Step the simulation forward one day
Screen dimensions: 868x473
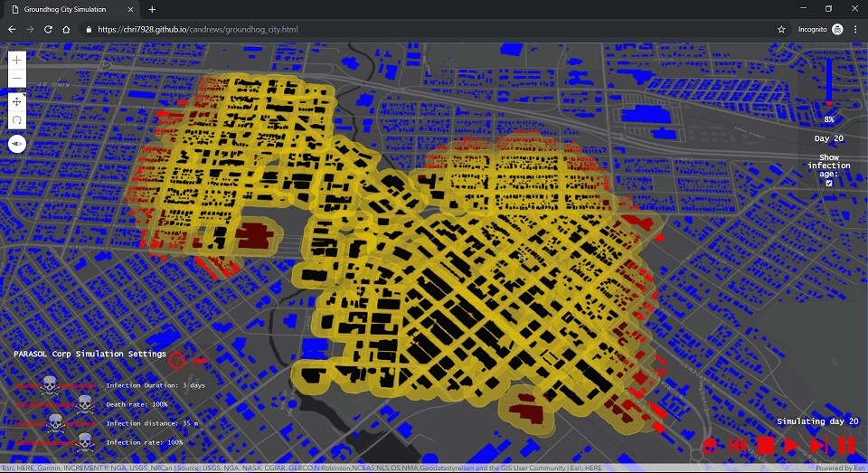click(x=819, y=445)
